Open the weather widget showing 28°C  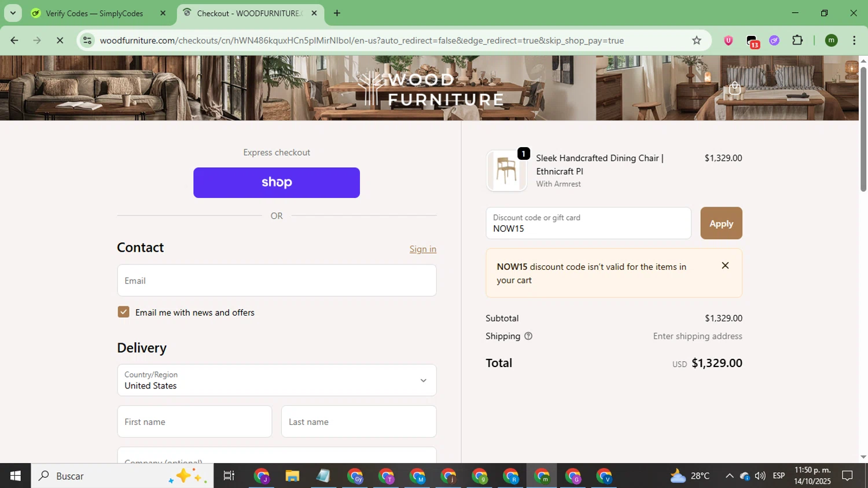tap(690, 476)
